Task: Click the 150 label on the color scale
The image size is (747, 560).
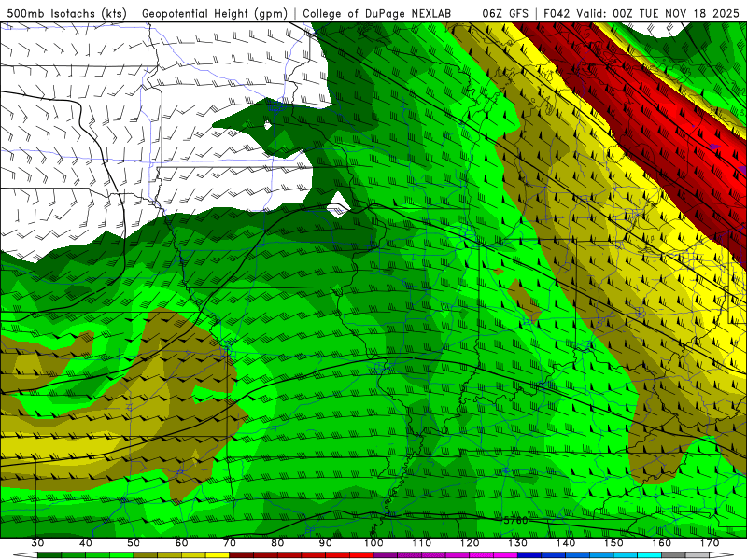Action: click(x=613, y=543)
